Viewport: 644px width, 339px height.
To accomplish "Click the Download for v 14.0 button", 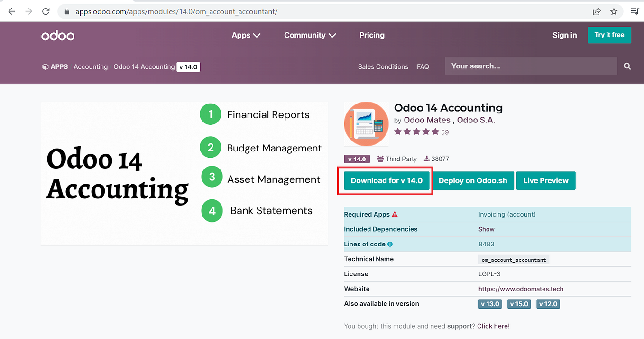I will pyautogui.click(x=386, y=180).
